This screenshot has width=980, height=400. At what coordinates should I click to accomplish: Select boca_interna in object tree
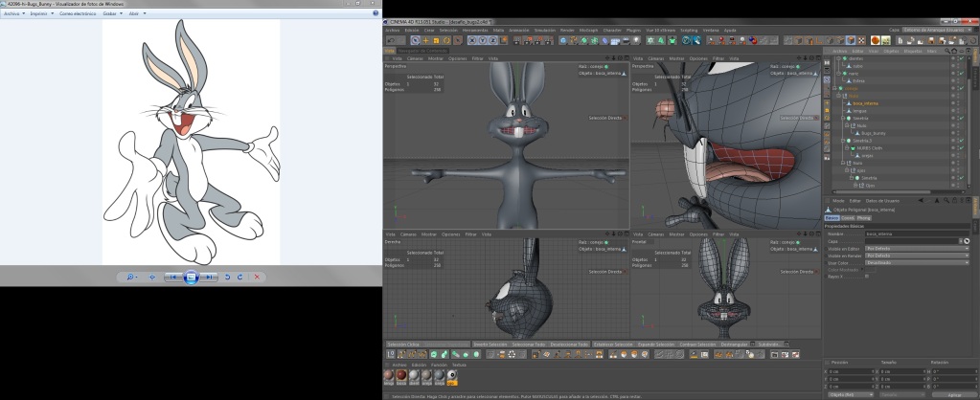865,103
